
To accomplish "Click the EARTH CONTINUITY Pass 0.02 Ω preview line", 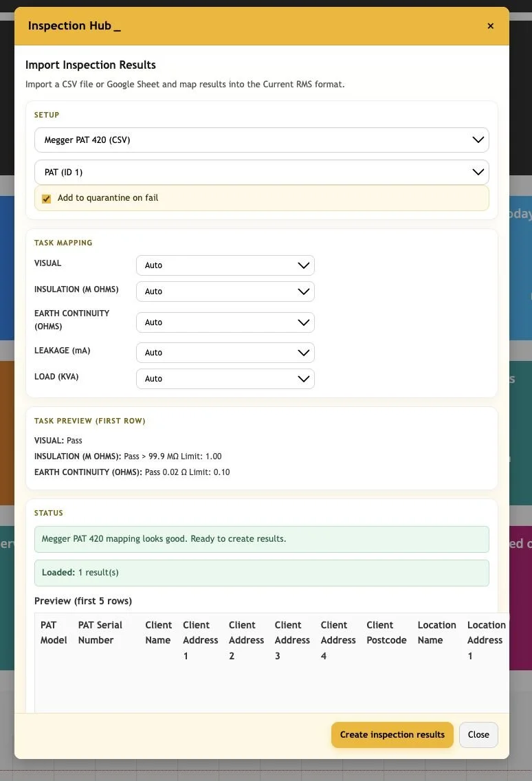I will tap(132, 472).
